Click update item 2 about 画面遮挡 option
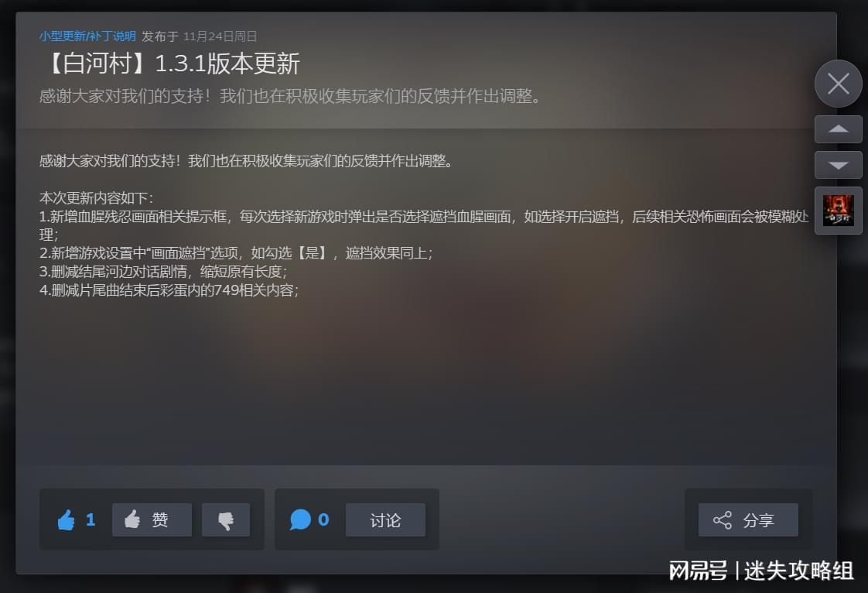 [x=236, y=253]
